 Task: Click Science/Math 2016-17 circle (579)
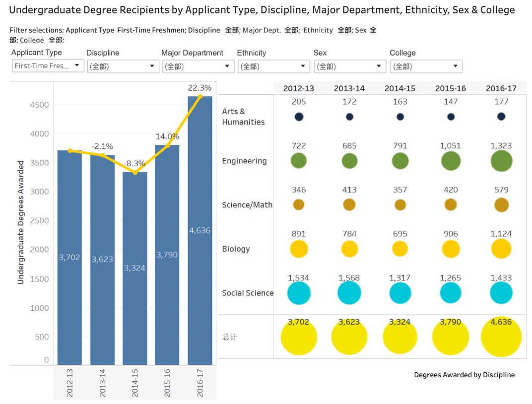click(501, 205)
